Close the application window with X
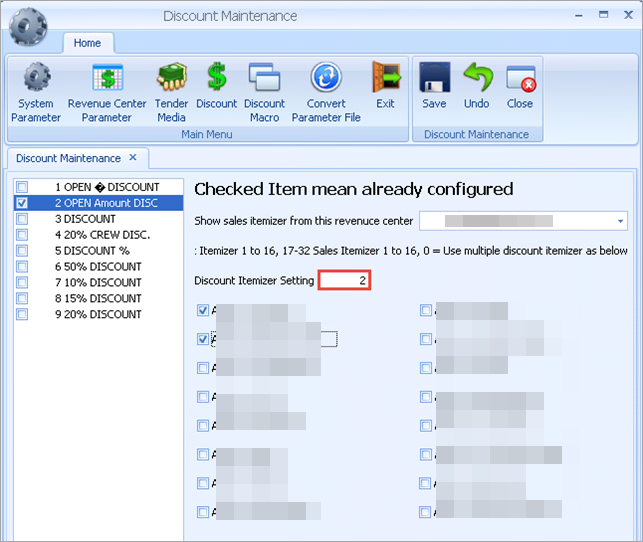643x542 pixels. [628, 15]
